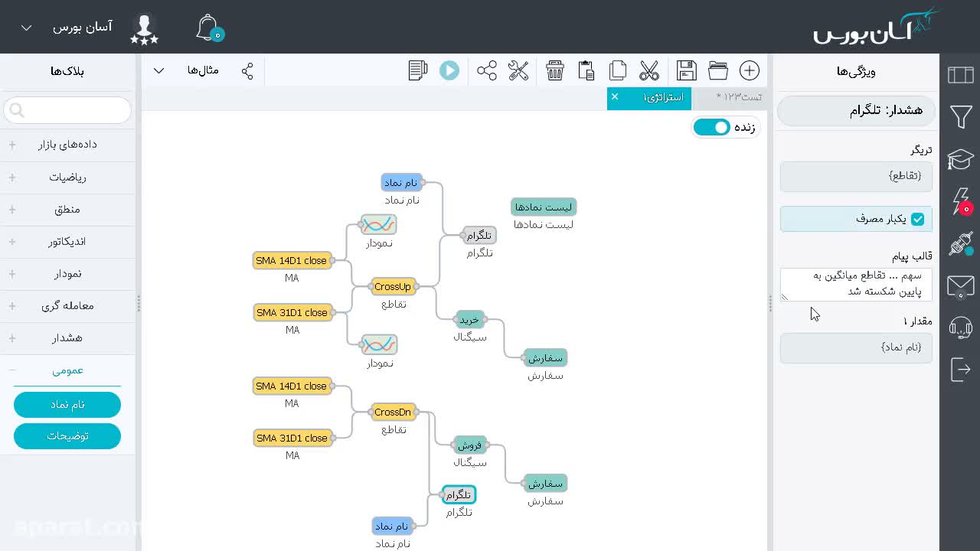Run the strategy with play icon
This screenshot has height=551, width=980.
point(449,70)
